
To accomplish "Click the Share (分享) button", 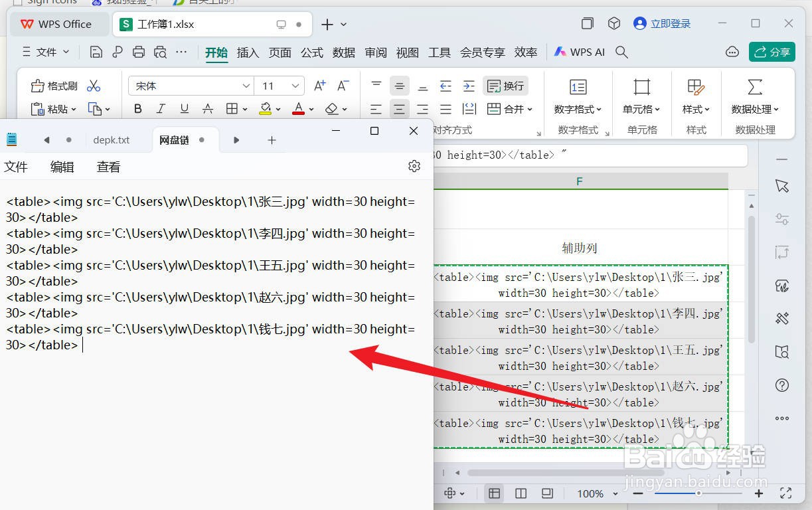I will [772, 52].
